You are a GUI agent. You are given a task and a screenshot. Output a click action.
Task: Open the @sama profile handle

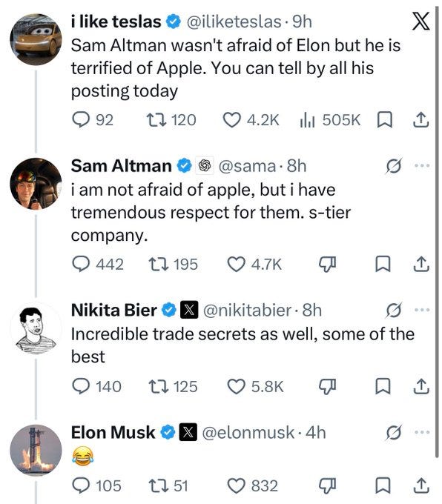tap(247, 166)
